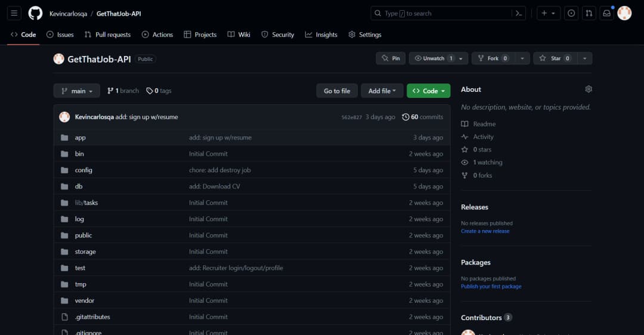
Task: Pin this repository
Action: pyautogui.click(x=391, y=58)
